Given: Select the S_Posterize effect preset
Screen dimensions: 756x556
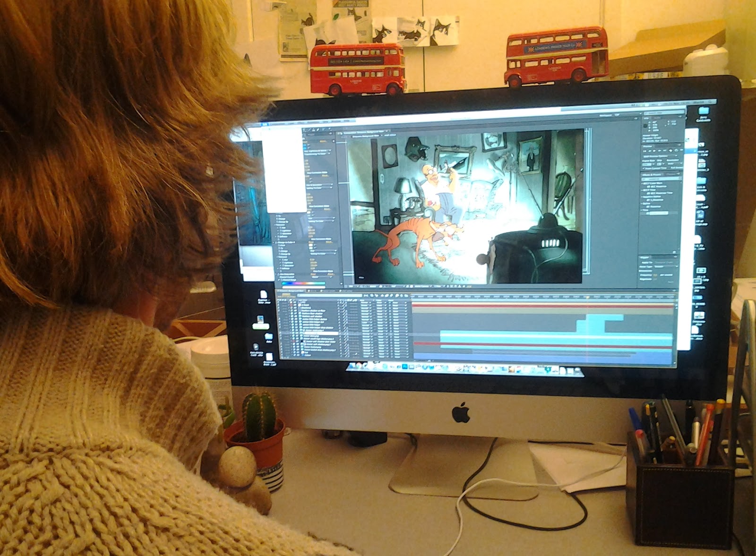Looking at the screenshot, I should pyautogui.click(x=656, y=199).
